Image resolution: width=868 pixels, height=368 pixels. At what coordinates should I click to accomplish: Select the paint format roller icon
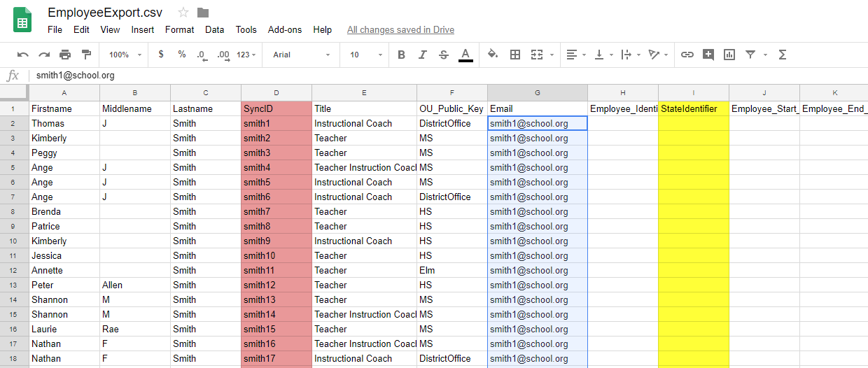(x=86, y=55)
